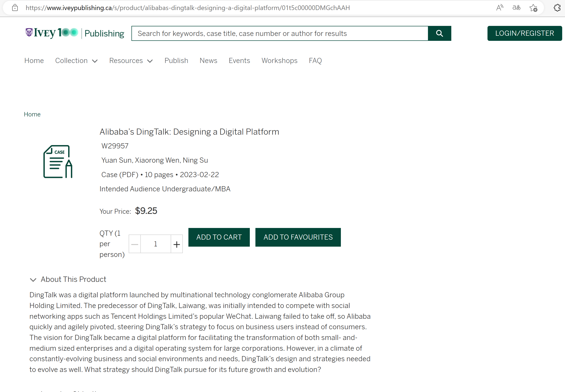Click the browser translate icon
The image size is (565, 392).
pos(516,8)
